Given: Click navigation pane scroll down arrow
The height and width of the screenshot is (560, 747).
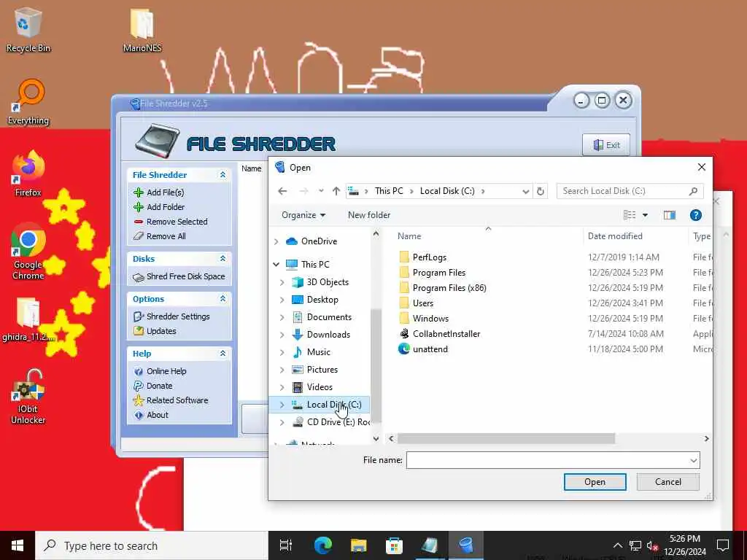Looking at the screenshot, I should click(x=376, y=438).
